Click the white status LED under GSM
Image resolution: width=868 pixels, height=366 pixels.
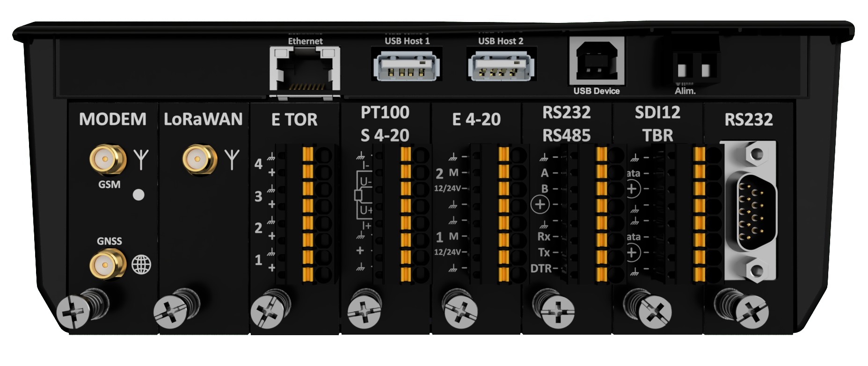click(x=139, y=194)
